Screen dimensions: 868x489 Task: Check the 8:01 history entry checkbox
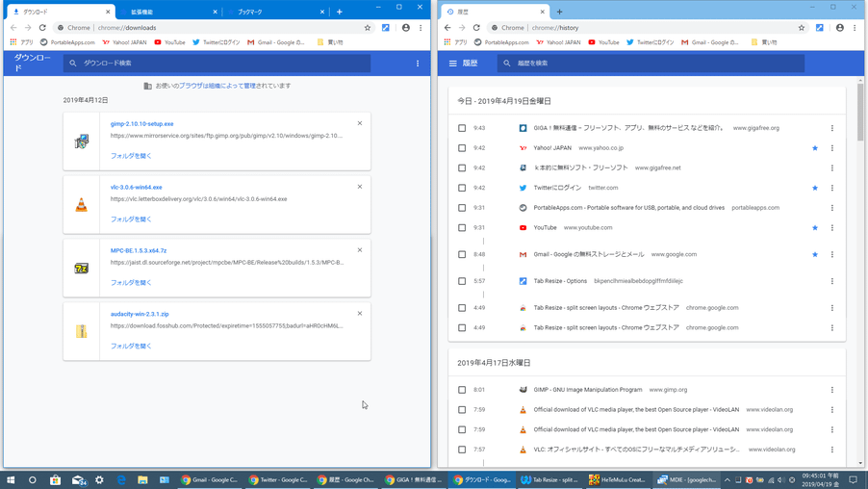pyautogui.click(x=462, y=390)
